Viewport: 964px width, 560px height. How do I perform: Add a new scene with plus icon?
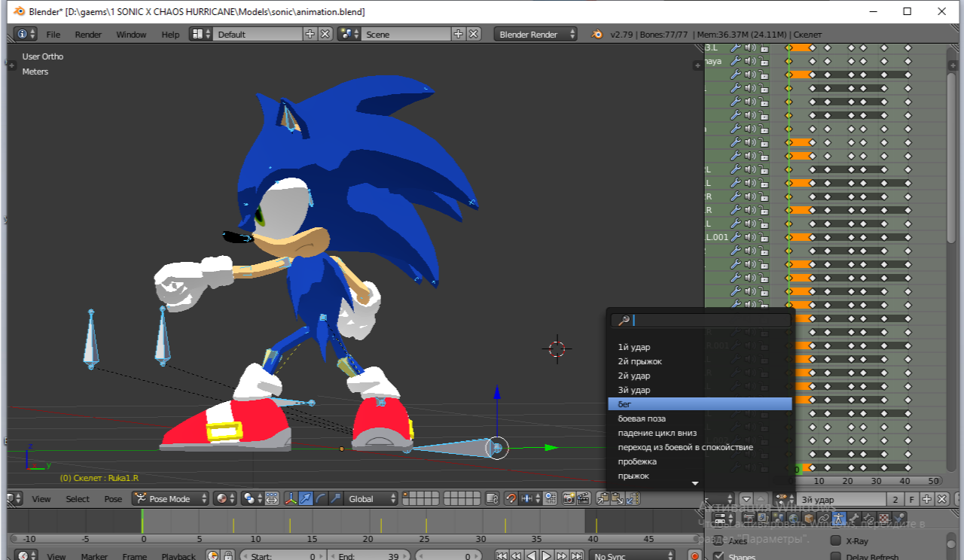click(459, 35)
